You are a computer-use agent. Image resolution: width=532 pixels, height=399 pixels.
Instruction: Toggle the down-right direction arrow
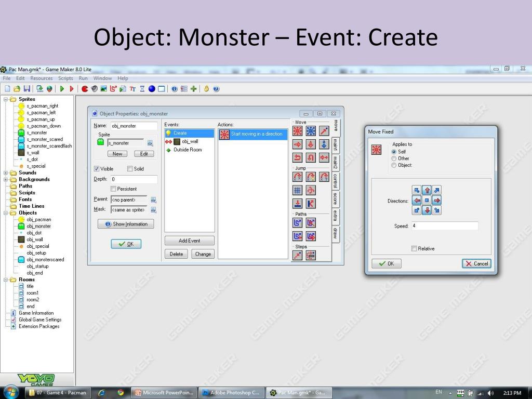pos(436,210)
